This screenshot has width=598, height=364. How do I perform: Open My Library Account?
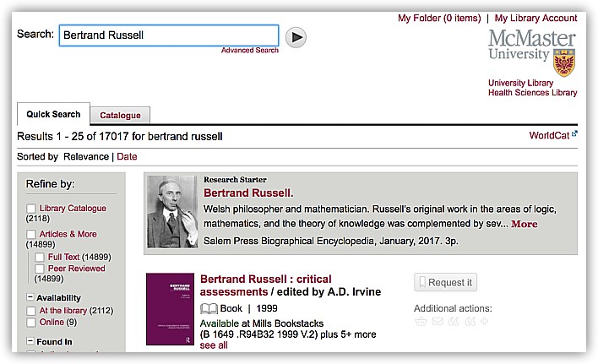coord(535,18)
